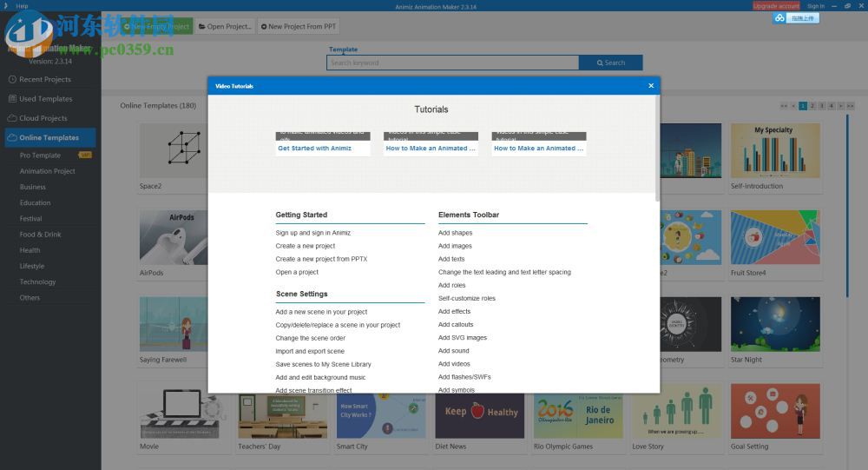Open 'Save scenes to My Scene Library'
The image size is (868, 470).
tap(323, 364)
